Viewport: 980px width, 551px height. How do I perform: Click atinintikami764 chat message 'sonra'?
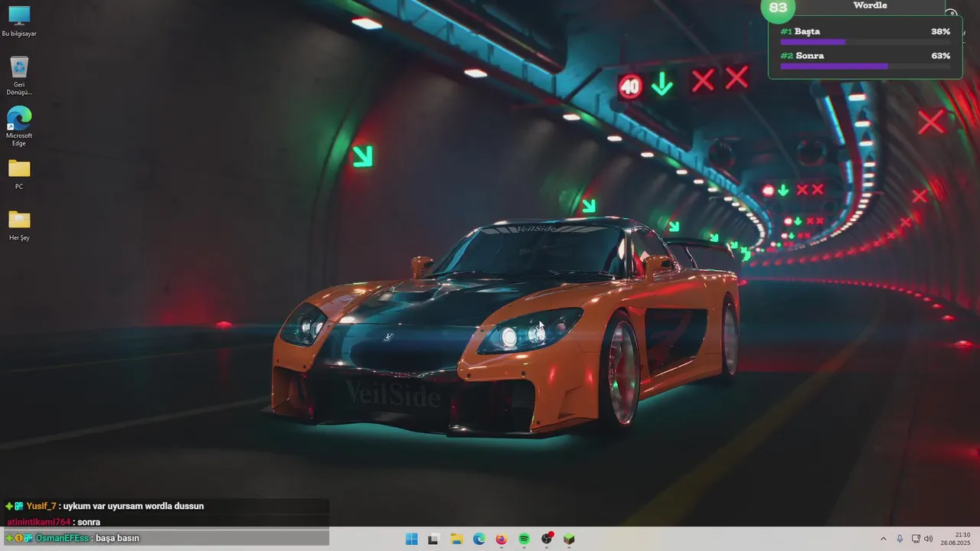click(54, 522)
